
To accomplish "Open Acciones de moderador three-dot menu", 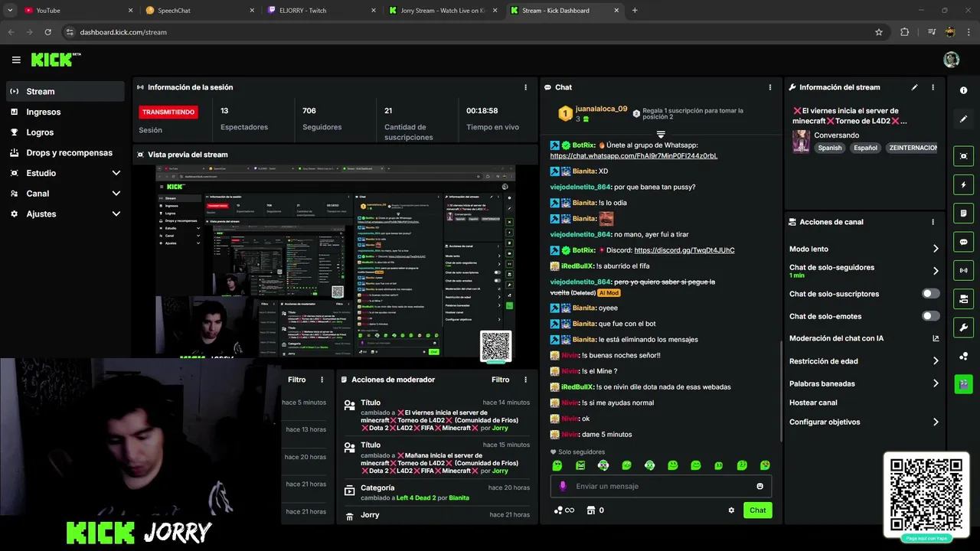I will coord(525,380).
